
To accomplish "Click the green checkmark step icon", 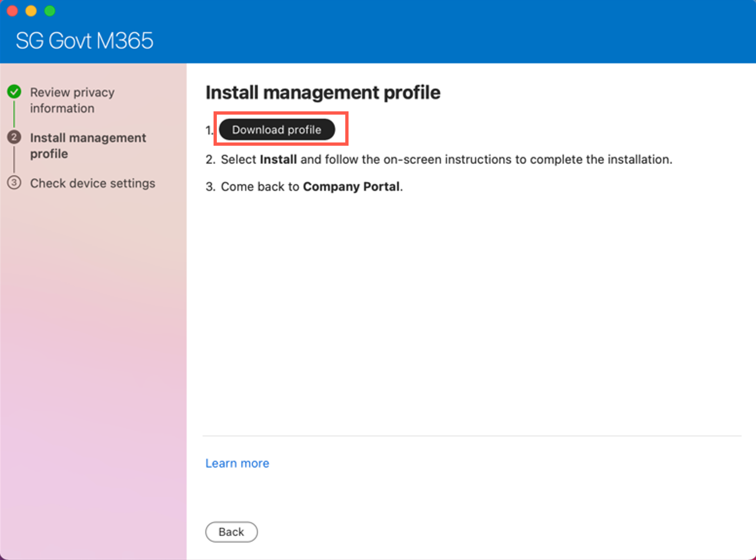I will pyautogui.click(x=14, y=92).
